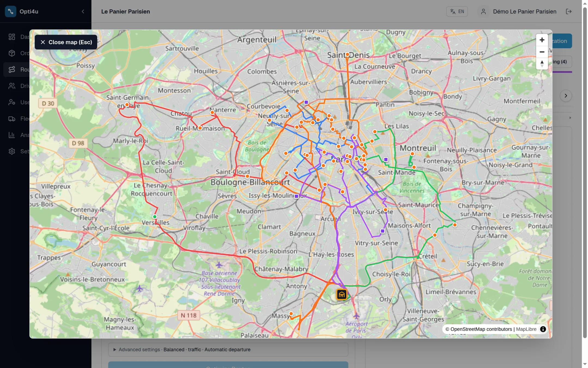The image size is (588, 368).
Task: Expand Advanced settings section
Action: (x=228, y=349)
